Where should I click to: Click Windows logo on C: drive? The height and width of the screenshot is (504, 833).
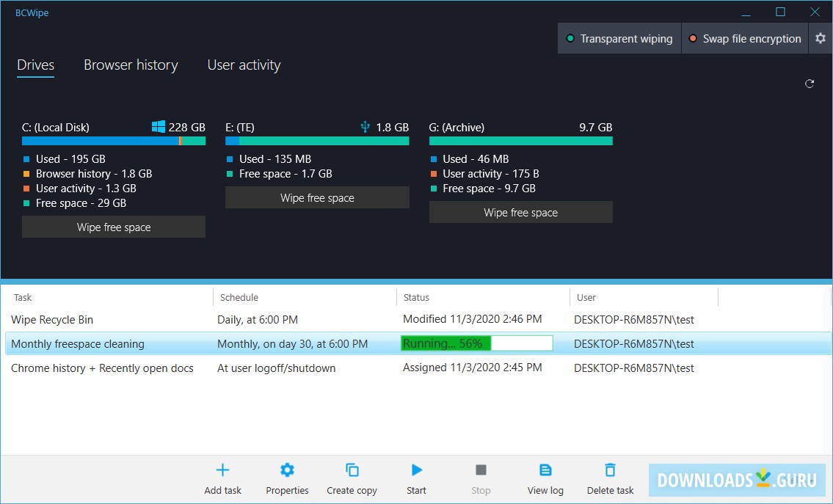coord(159,126)
